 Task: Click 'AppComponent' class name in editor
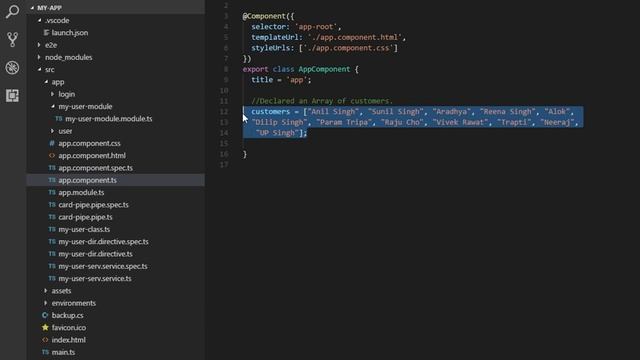[x=324, y=69]
